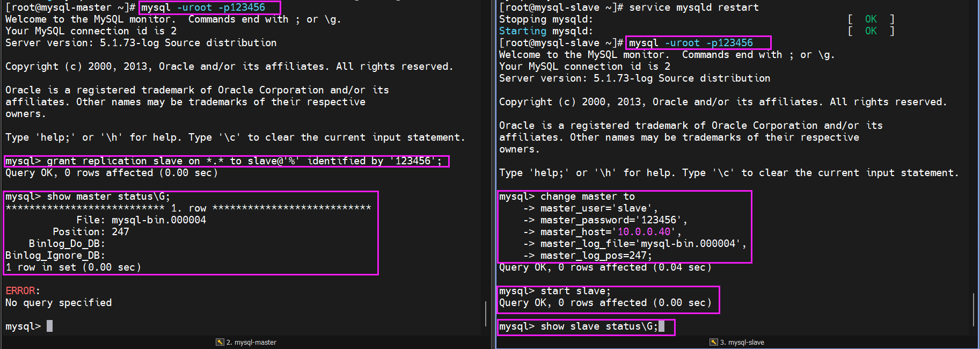980x349 pixels.
Task: Click the 'change master to' command line
Action: 567,197
